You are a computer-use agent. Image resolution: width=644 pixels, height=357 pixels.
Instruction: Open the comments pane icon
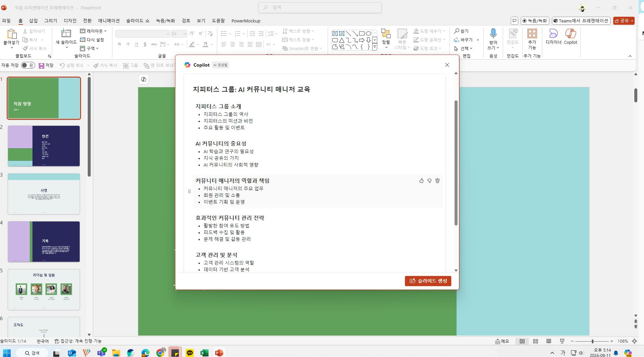514,21
